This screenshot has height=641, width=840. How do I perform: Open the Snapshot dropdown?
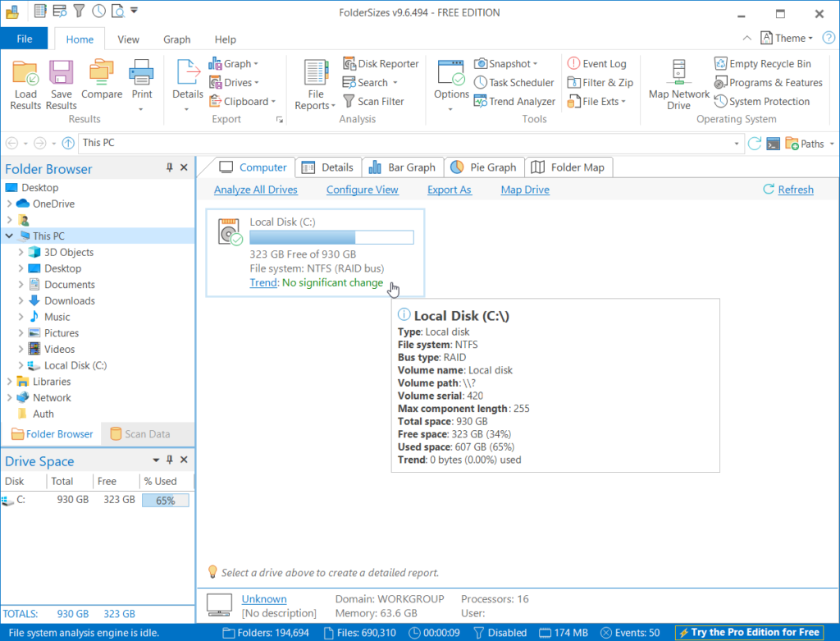[505, 64]
